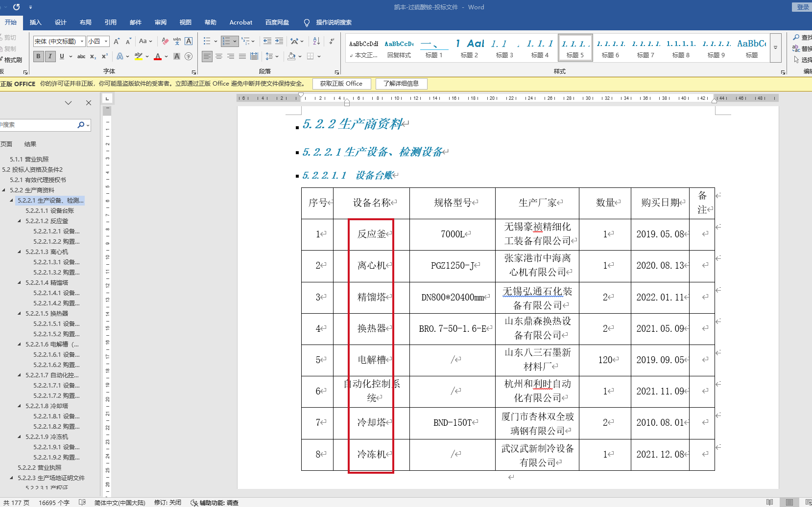This screenshot has width=812, height=507.
Task: Close the navigation pane
Action: tap(89, 103)
